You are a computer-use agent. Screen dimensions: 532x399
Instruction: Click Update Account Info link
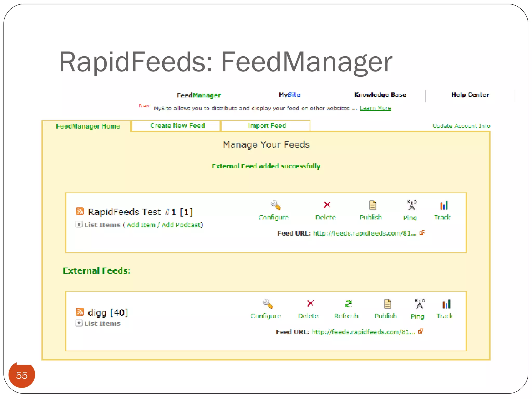coord(461,126)
